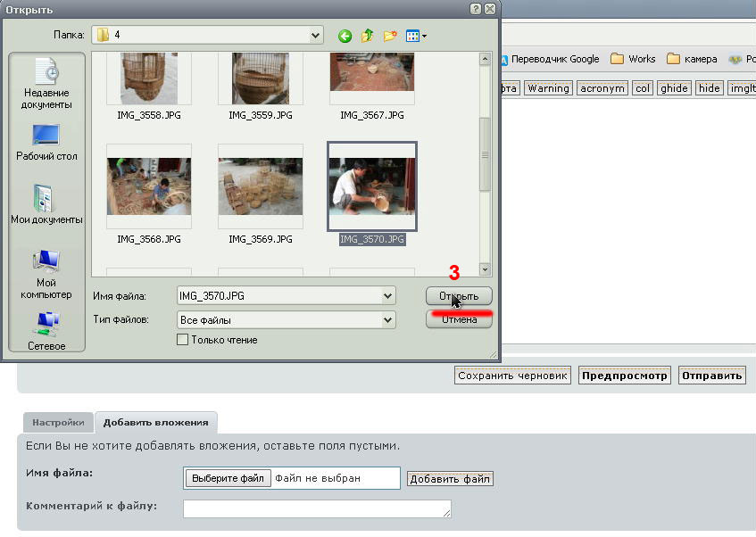This screenshot has height=537, width=756.
Task: Click the Preview button
Action: click(624, 376)
